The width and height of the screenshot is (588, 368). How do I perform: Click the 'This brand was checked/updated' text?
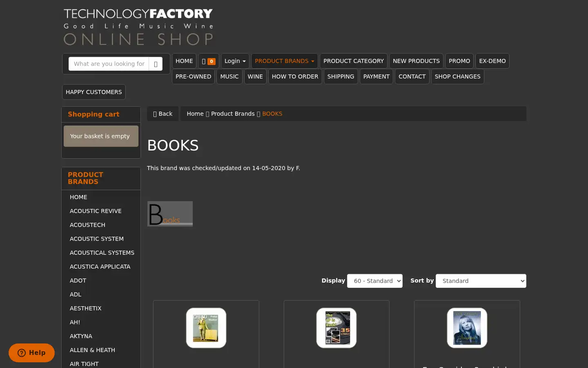[223, 168]
